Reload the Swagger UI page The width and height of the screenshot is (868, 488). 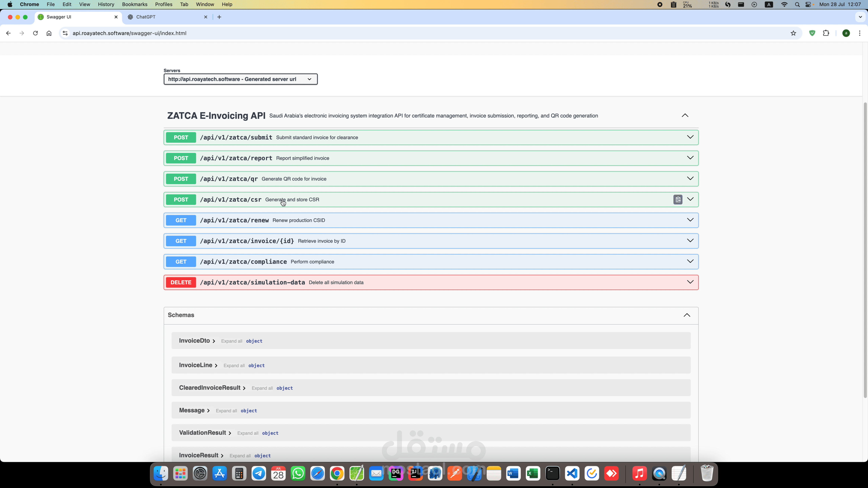35,33
